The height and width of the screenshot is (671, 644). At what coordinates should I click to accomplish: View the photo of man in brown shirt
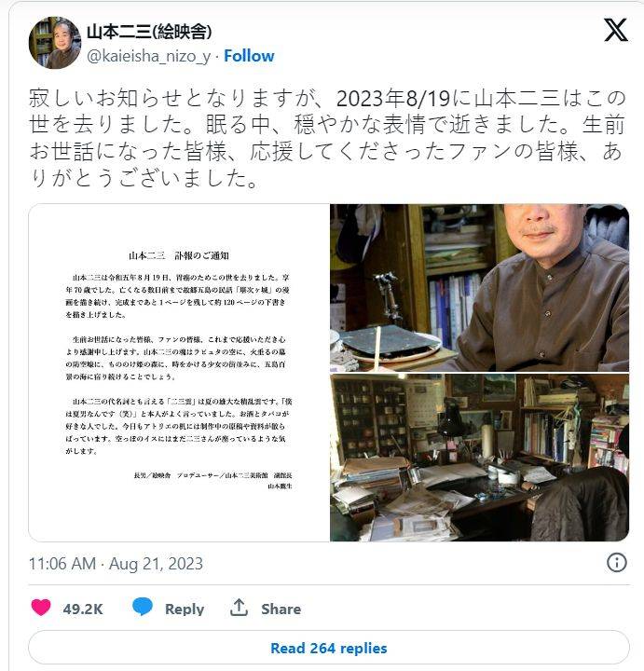click(479, 288)
